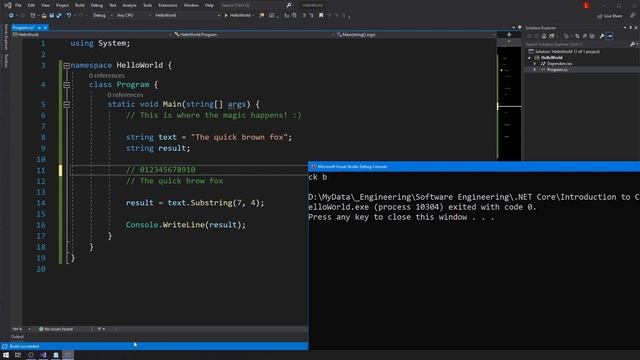Image resolution: width=640 pixels, height=360 pixels.
Task: Expand the Program.cs node in Solution Explorer
Action: coord(535,70)
